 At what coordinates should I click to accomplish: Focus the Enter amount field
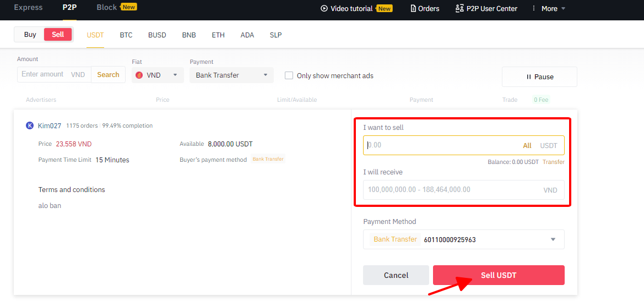(54, 75)
